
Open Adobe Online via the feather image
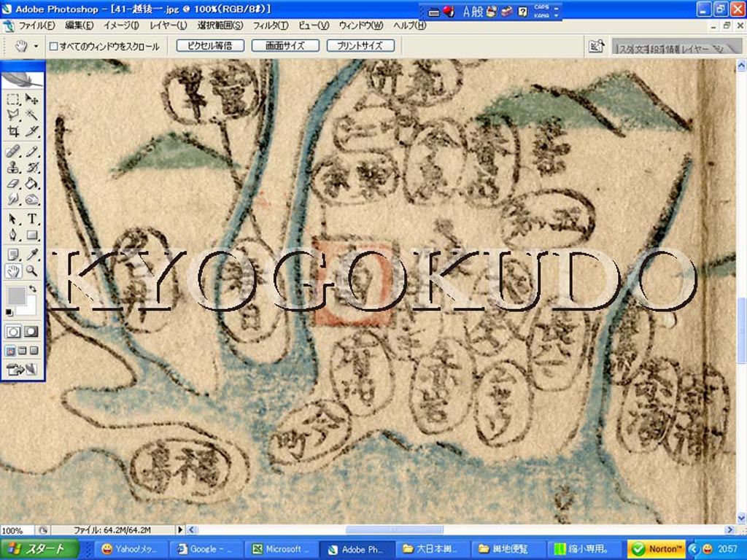tap(23, 79)
